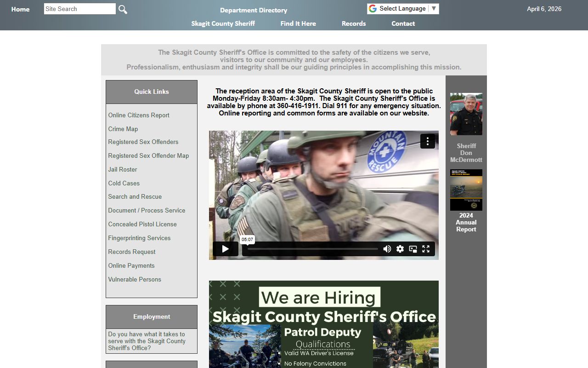Open video settings gear
This screenshot has height=368, width=588.
[x=400, y=249]
